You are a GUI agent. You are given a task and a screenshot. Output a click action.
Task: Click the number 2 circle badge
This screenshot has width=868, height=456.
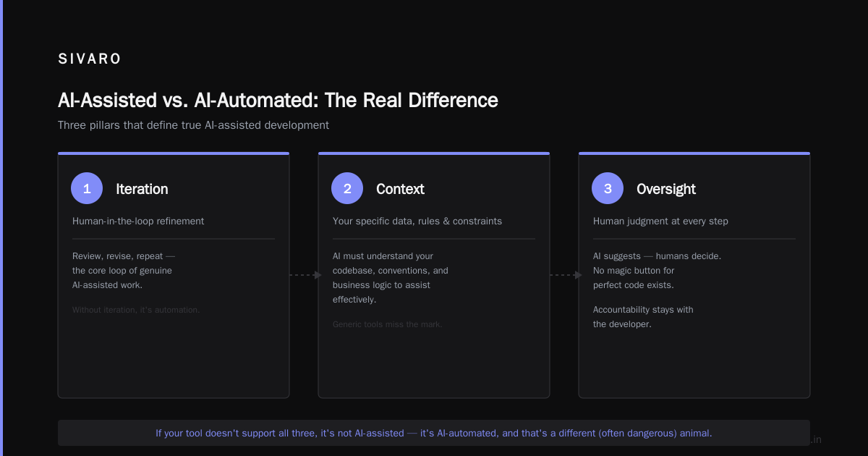(347, 188)
